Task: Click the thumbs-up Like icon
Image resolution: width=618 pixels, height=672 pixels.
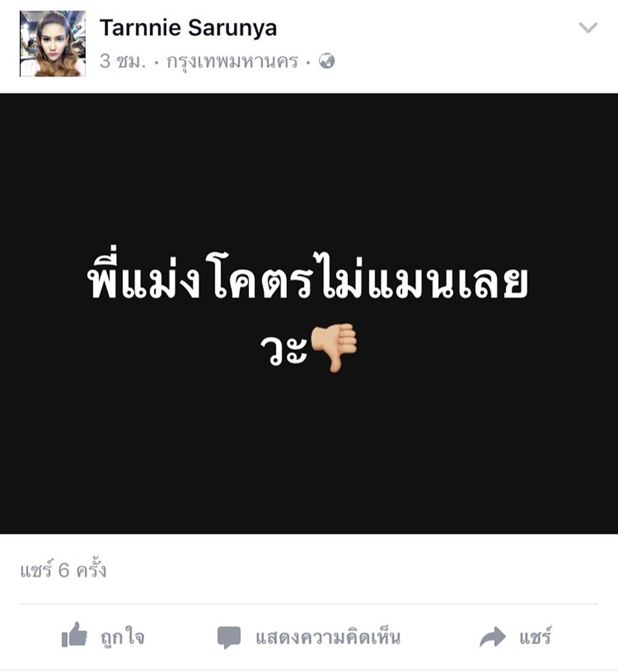Action: [x=74, y=635]
